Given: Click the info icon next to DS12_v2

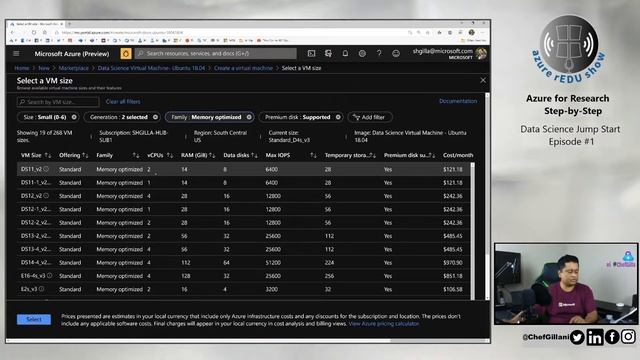Looking at the screenshot, I should coord(46,196).
